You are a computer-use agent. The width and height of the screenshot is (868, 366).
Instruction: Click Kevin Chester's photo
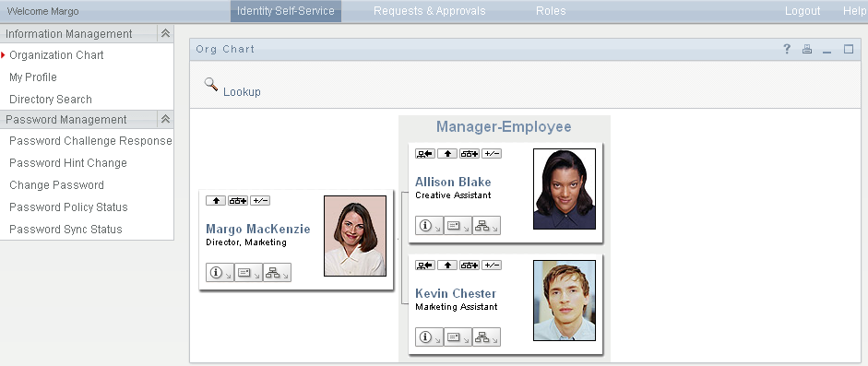tap(565, 301)
